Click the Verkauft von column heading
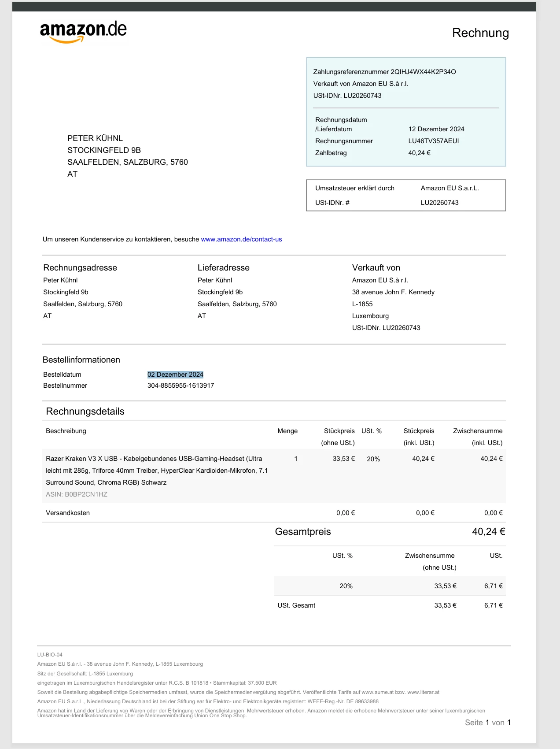This screenshot has width=560, height=749. 376,268
